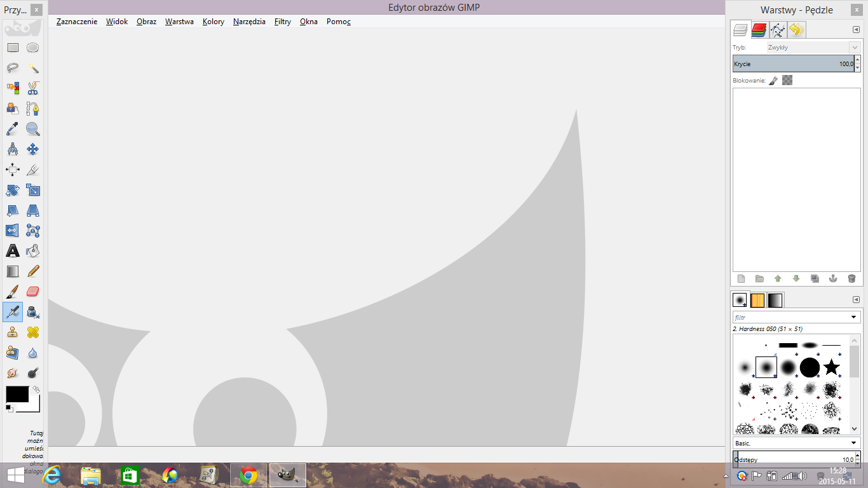
Task: Activate the Blend gradient tool
Action: 13,271
